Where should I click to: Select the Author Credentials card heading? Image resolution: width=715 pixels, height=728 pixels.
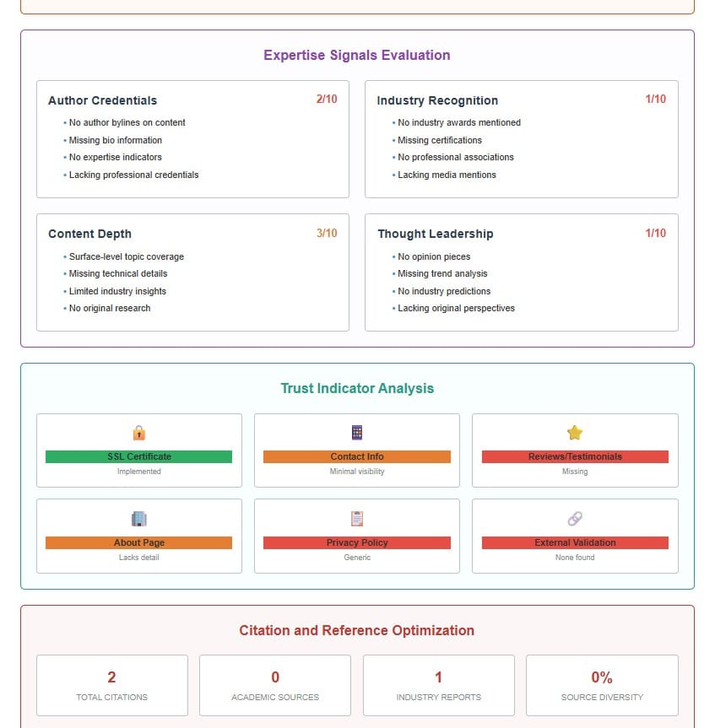coord(102,100)
